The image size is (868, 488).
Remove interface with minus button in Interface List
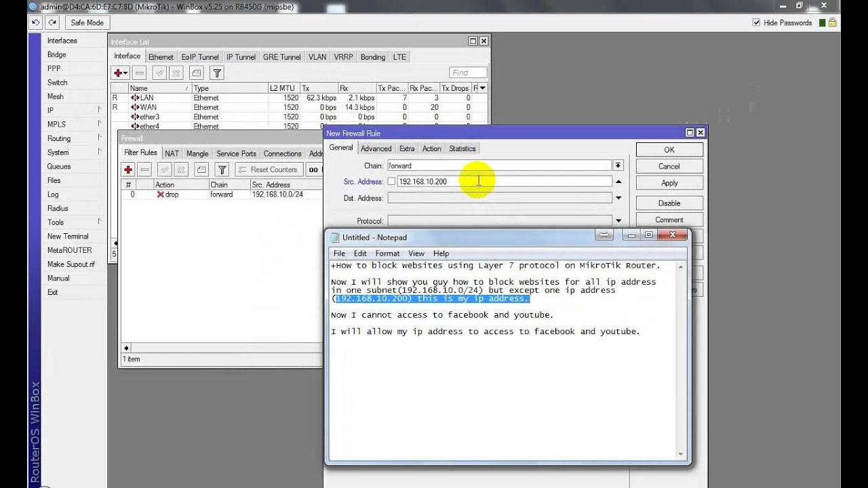[x=139, y=73]
